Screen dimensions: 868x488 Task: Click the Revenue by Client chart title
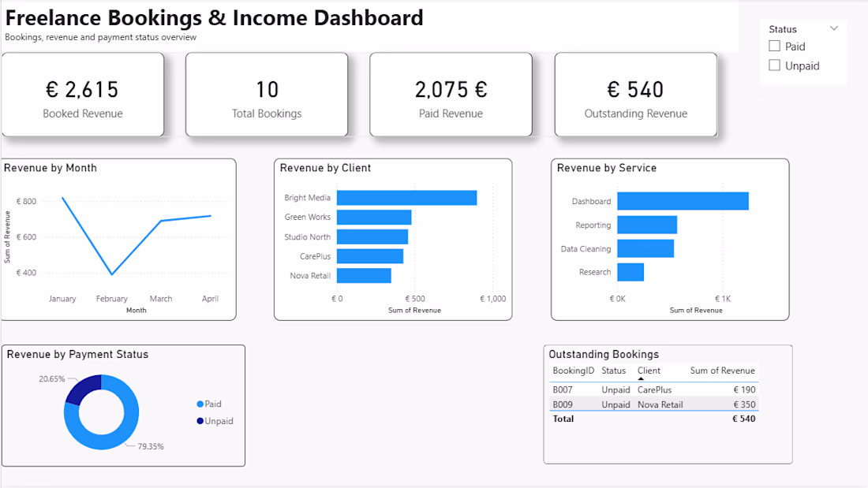pyautogui.click(x=325, y=168)
